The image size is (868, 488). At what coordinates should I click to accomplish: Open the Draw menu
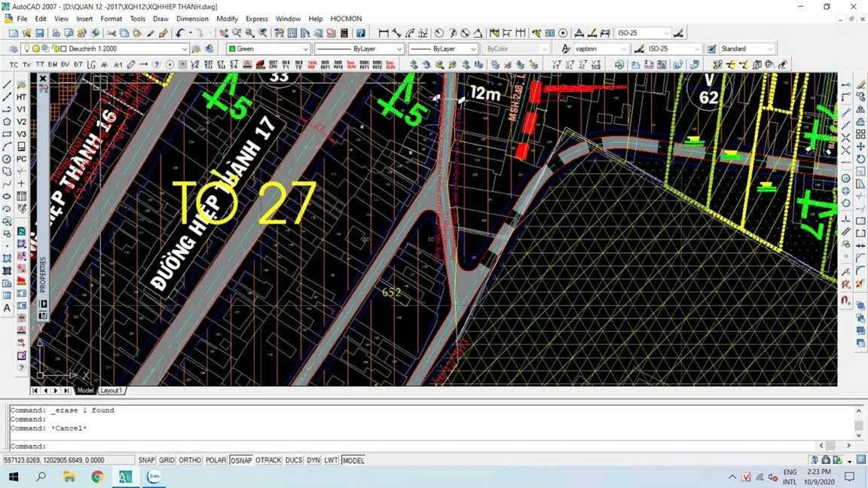[x=160, y=19]
